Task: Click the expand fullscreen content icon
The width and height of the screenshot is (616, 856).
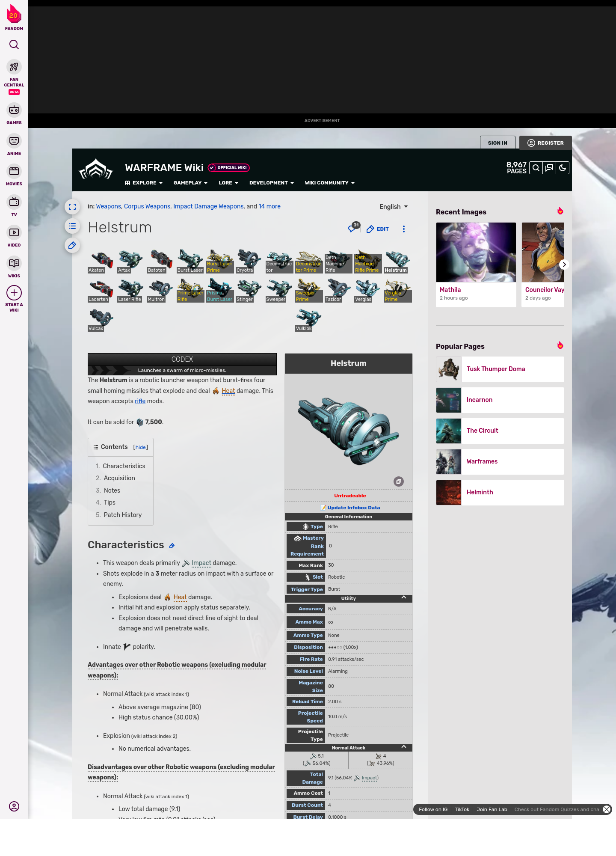Action: [x=72, y=207]
